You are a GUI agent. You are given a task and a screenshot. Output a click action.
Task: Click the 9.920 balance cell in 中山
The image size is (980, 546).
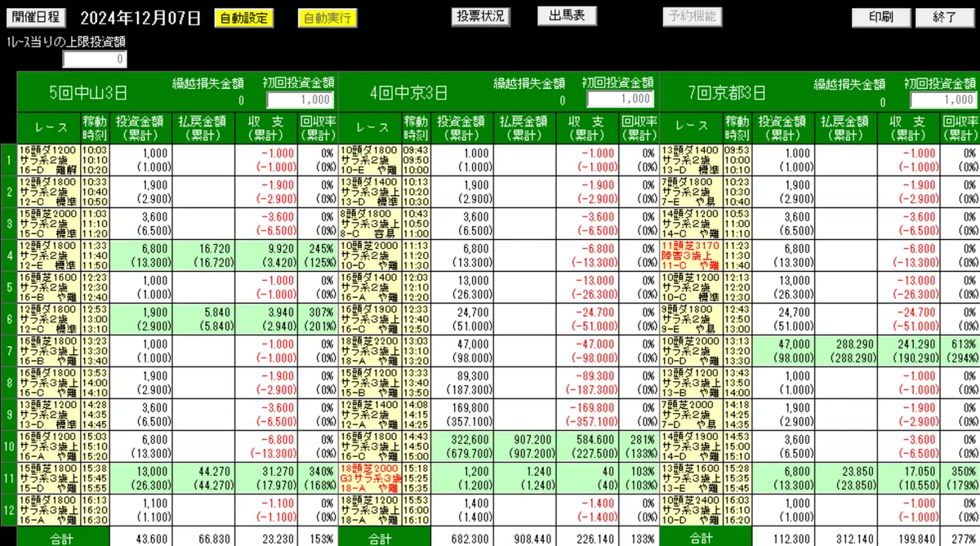pos(266,255)
